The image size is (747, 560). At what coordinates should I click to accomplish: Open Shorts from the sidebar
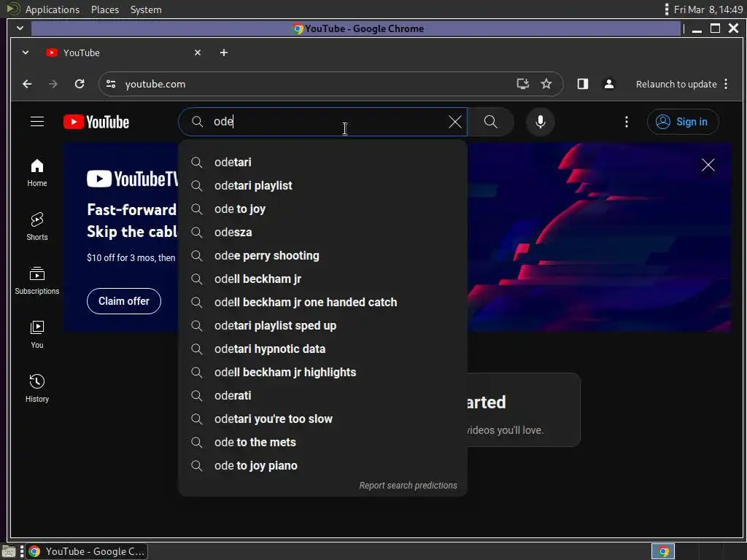37,227
